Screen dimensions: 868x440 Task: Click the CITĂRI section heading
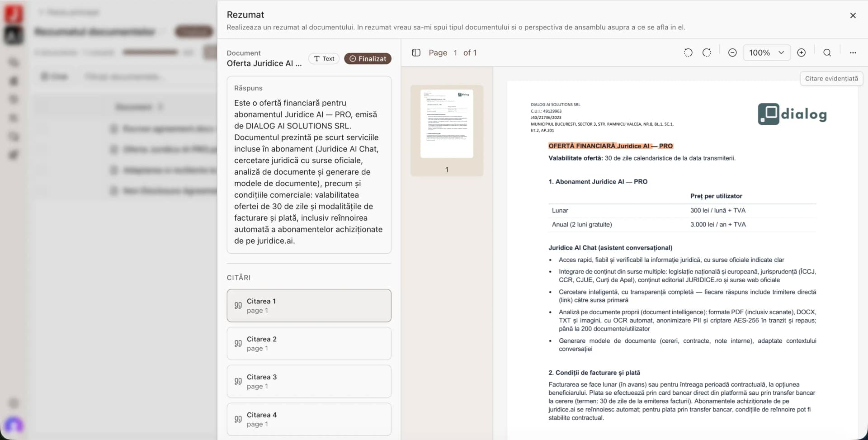[x=239, y=278]
